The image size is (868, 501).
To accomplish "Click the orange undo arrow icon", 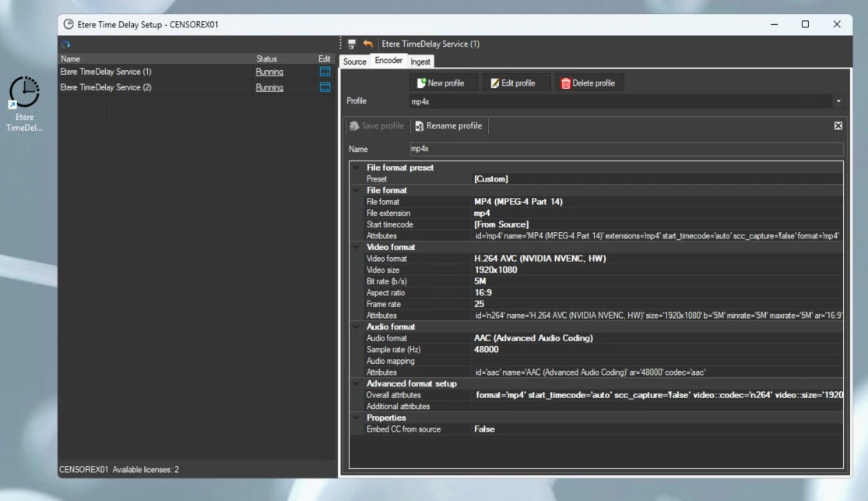I will pyautogui.click(x=367, y=44).
